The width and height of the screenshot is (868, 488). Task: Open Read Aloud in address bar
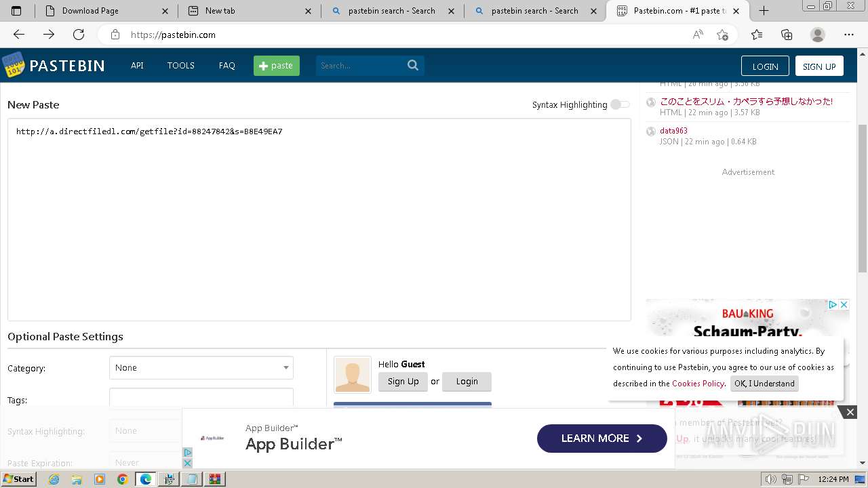[698, 35]
